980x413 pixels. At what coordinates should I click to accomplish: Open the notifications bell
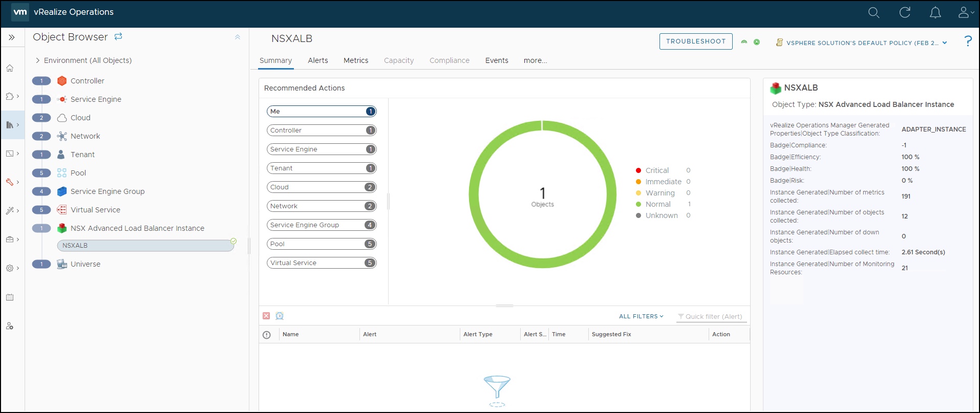tap(935, 12)
